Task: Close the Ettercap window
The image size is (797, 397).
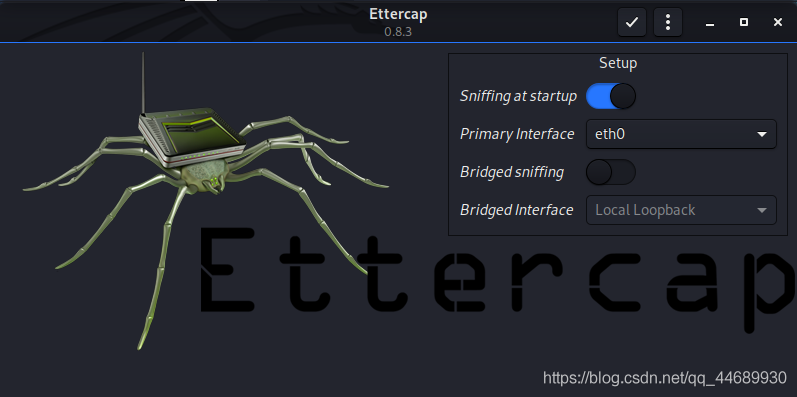Action: (x=778, y=22)
